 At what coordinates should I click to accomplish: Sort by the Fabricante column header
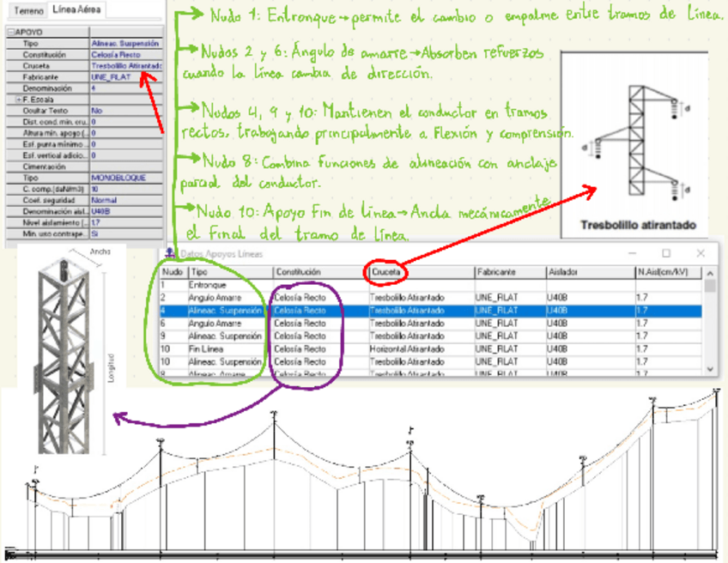click(x=510, y=272)
